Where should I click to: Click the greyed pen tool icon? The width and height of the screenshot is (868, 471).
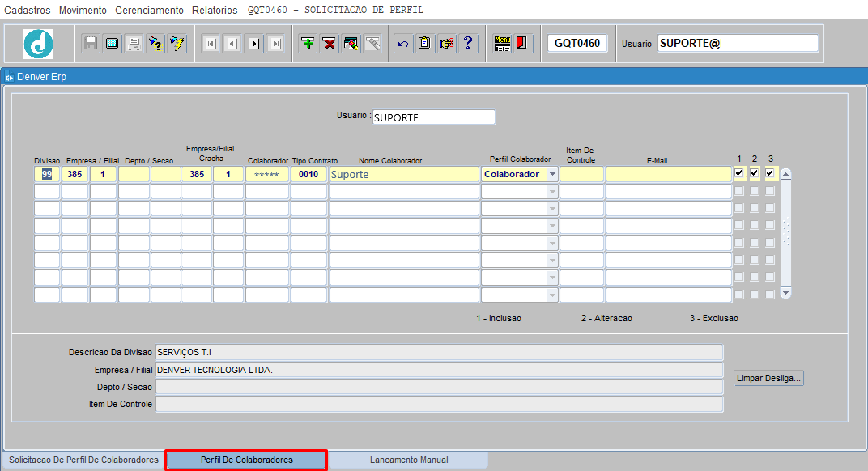(373, 43)
